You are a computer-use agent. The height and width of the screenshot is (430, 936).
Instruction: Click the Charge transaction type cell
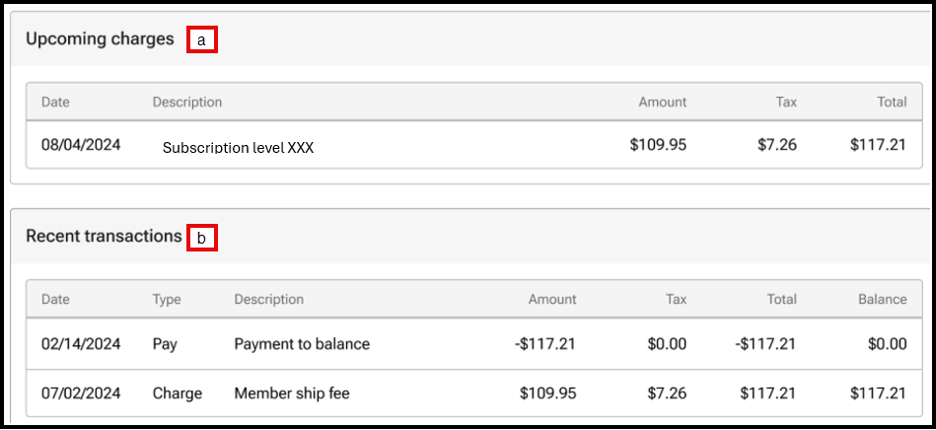click(177, 393)
